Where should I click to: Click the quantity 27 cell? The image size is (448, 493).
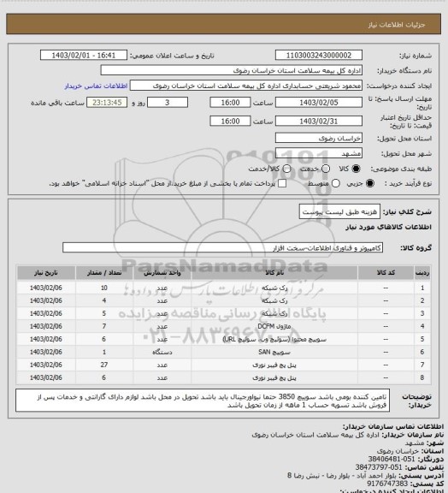coord(104,365)
